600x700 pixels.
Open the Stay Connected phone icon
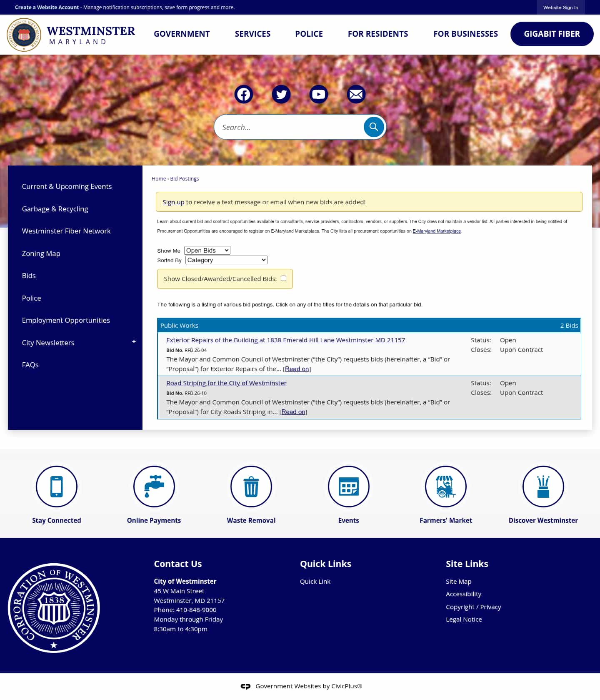click(x=57, y=487)
